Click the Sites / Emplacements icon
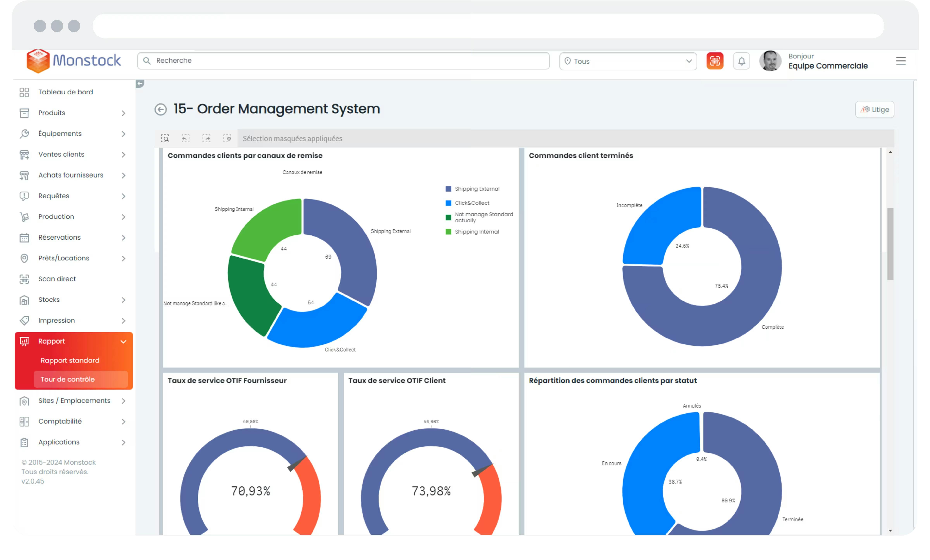The width and height of the screenshot is (930, 560). pyautogui.click(x=24, y=401)
